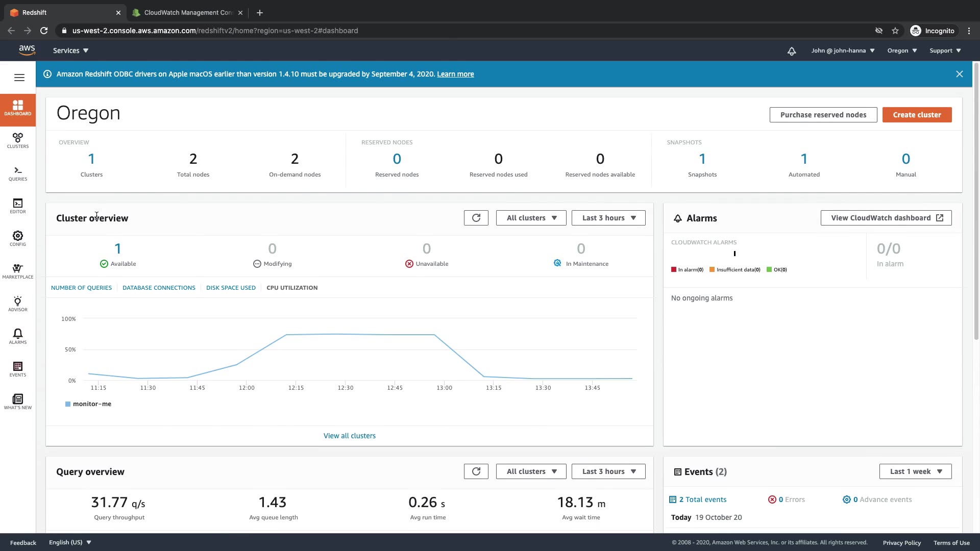Expand Cluster overview All clusters dropdown

tap(531, 218)
